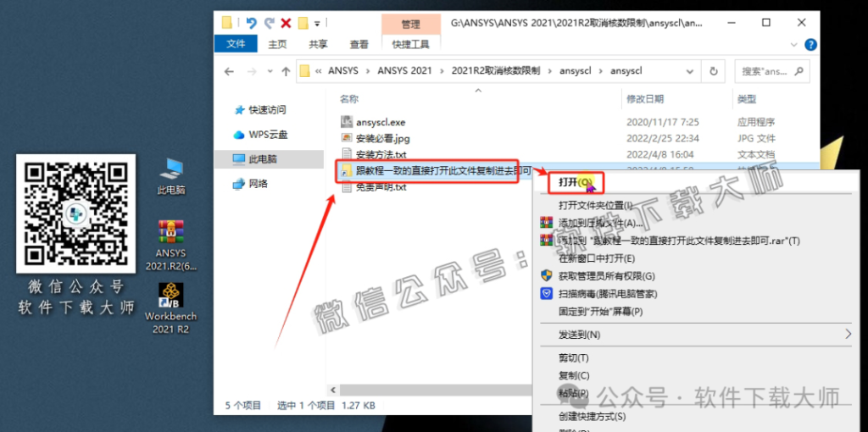This screenshot has width=868, height=432.
Task: Choose 在新窗口中打开(E) menu entry
Action: pyautogui.click(x=597, y=258)
